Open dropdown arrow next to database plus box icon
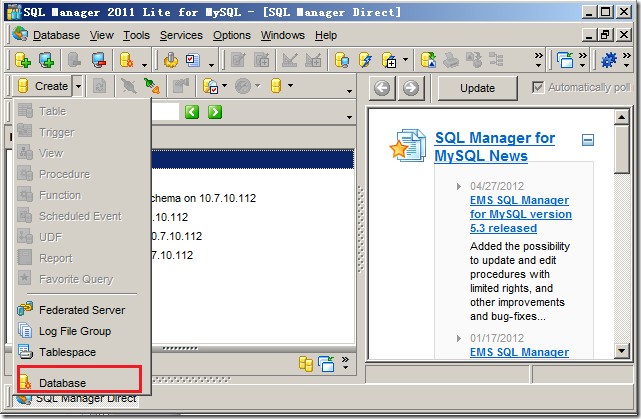Viewport: 641px width, 419px height. coord(405,59)
